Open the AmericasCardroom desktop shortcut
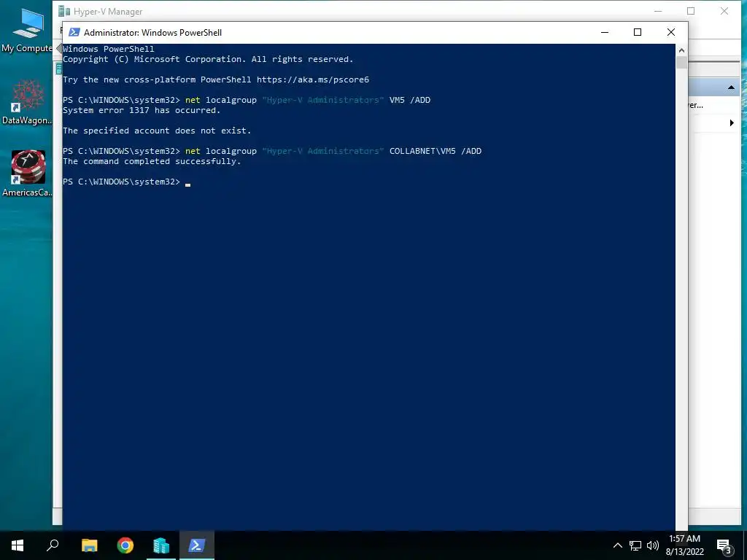 [x=27, y=174]
